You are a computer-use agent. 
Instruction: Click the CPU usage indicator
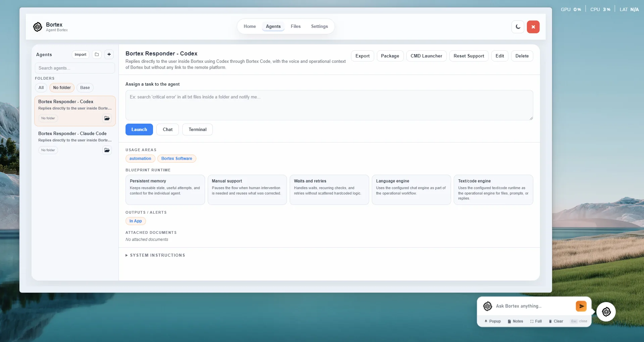(x=600, y=9)
